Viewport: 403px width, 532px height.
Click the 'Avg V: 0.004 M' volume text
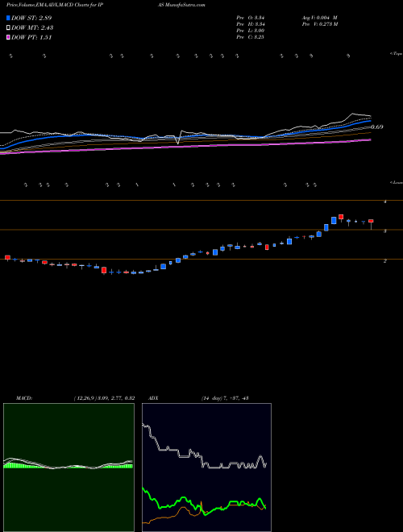click(x=319, y=18)
